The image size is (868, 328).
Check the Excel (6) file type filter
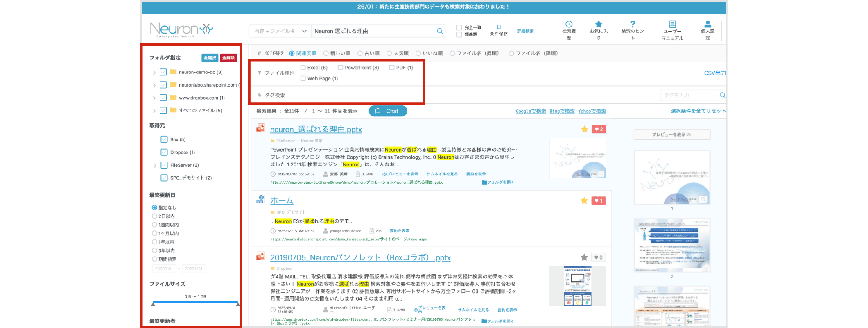click(x=303, y=68)
